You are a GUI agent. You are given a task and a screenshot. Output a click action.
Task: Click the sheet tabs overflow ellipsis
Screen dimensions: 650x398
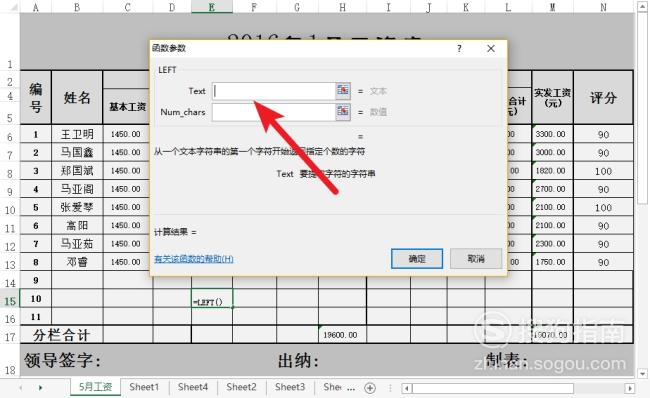click(x=351, y=388)
